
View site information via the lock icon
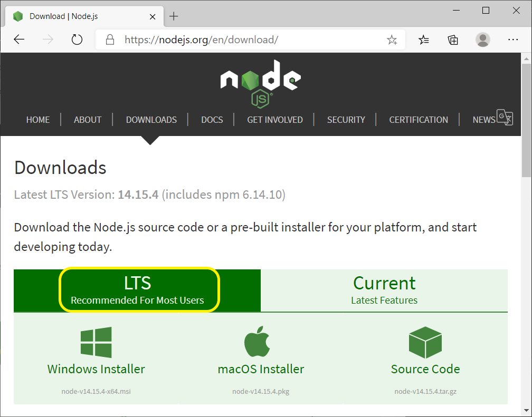coord(110,40)
